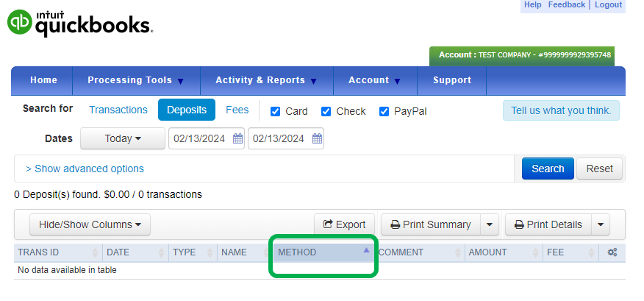This screenshot has width=644, height=301.
Task: Go to the Home menu item
Action: pyautogui.click(x=43, y=80)
